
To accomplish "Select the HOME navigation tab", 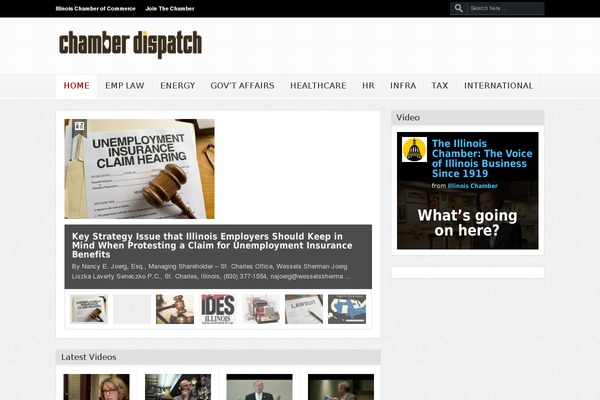I will click(77, 86).
